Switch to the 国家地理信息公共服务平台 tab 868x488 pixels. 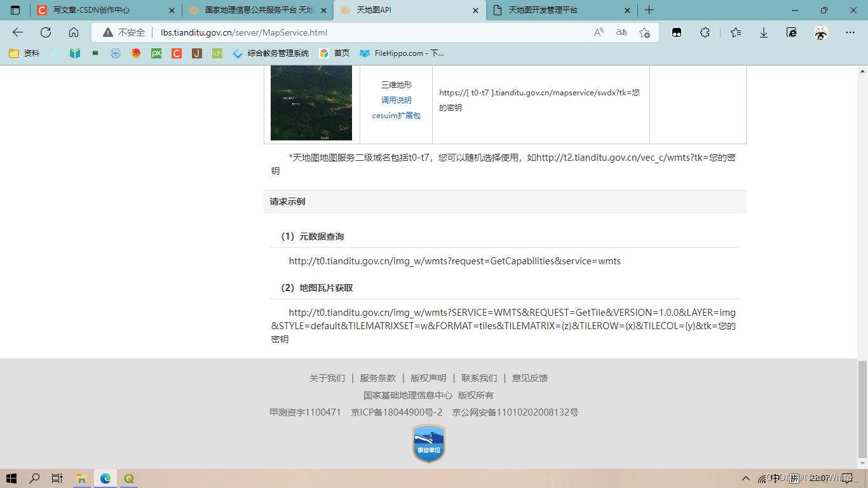(258, 10)
